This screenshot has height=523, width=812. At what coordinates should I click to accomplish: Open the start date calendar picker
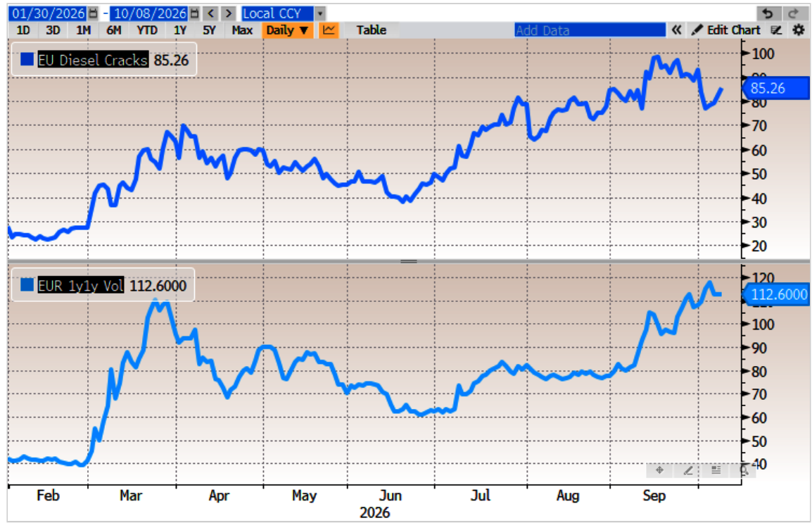(x=93, y=13)
